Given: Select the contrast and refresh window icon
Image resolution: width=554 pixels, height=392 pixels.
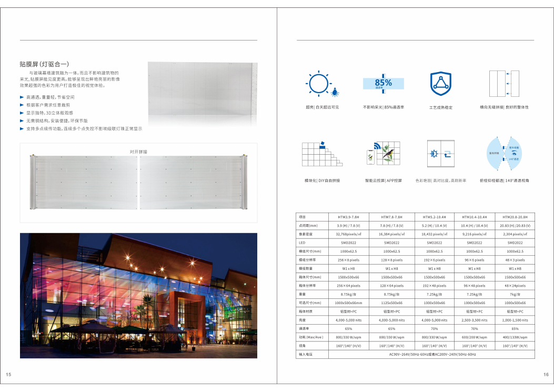Looking at the screenshot, I should click(x=440, y=154).
